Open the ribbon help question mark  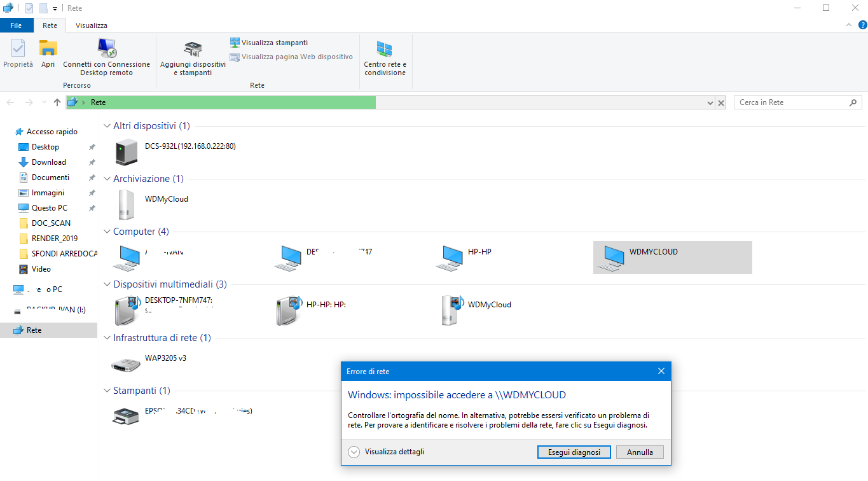coord(862,25)
